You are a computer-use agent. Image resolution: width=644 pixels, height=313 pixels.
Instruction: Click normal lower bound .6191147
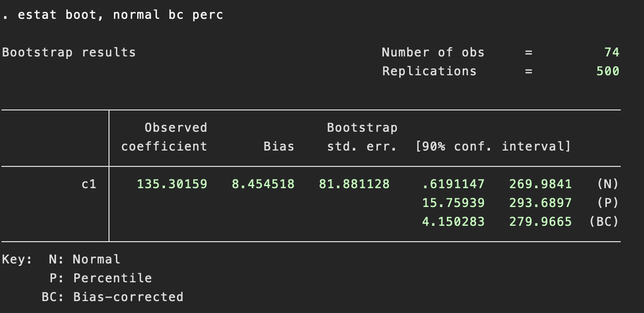pos(453,184)
